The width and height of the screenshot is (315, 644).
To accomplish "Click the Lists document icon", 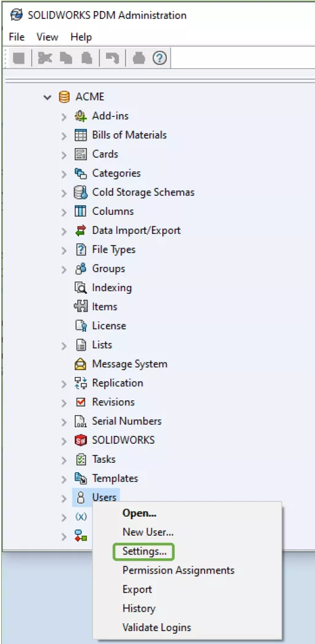I will click(81, 345).
